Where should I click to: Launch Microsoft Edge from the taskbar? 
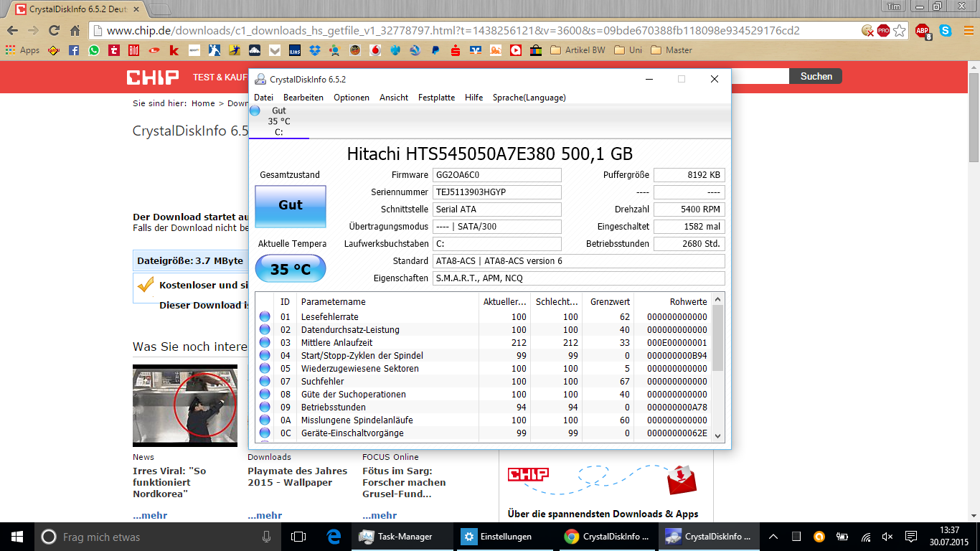tap(334, 537)
